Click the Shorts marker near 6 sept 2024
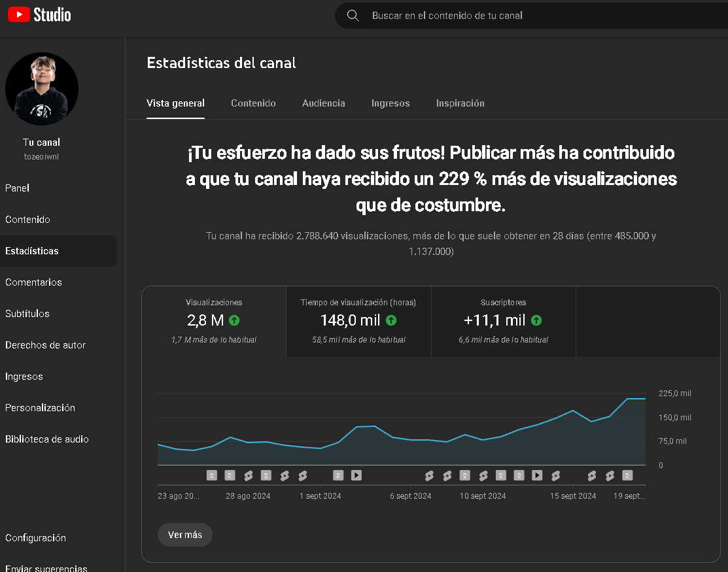 click(x=429, y=475)
